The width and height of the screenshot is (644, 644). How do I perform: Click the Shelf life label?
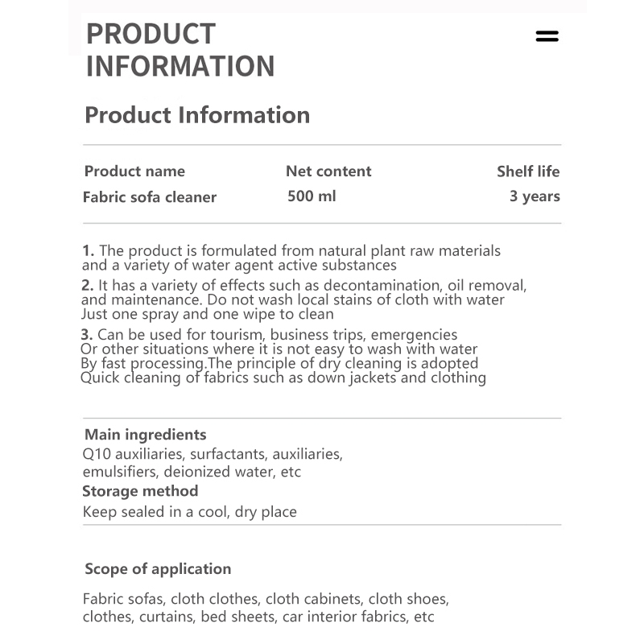[528, 171]
